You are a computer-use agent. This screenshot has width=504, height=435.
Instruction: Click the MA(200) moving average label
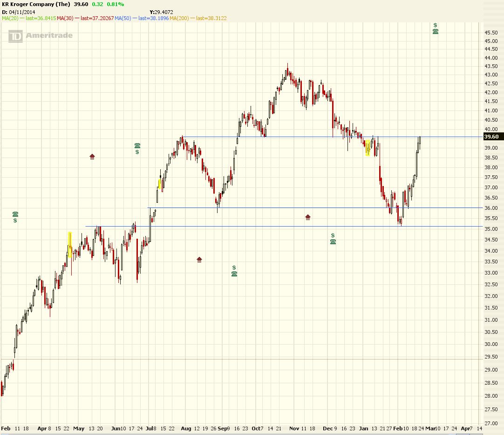click(x=198, y=18)
